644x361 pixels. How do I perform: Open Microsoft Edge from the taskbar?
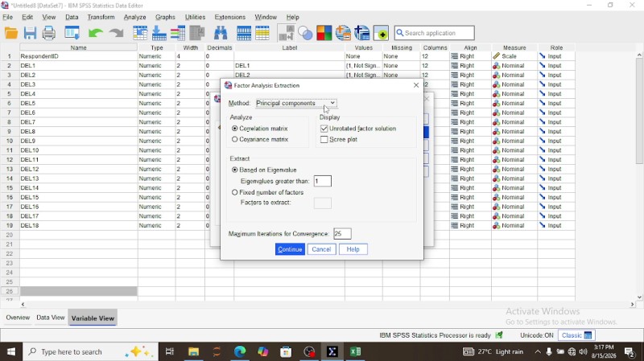240,351
